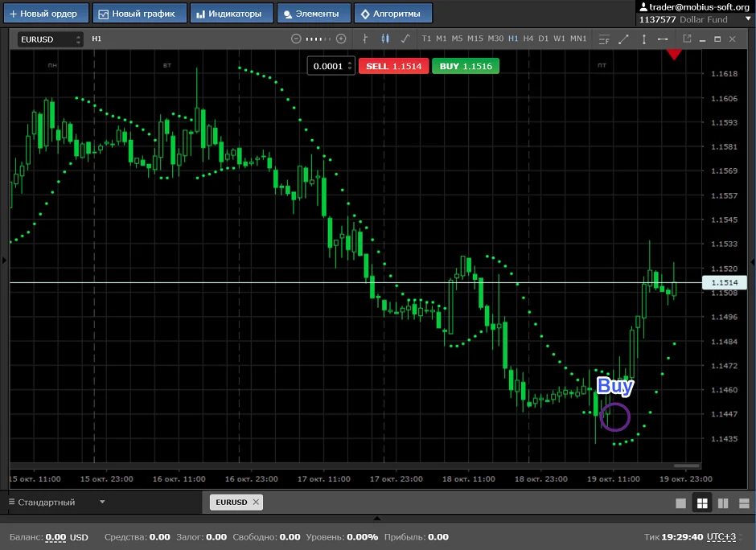Select the T1 tick timeframe
The width and height of the screenshot is (756, 550).
[x=426, y=39]
